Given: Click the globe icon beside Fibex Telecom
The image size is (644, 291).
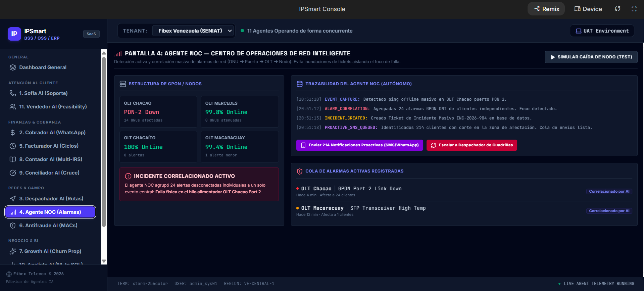Looking at the screenshot, I should 9,274.
